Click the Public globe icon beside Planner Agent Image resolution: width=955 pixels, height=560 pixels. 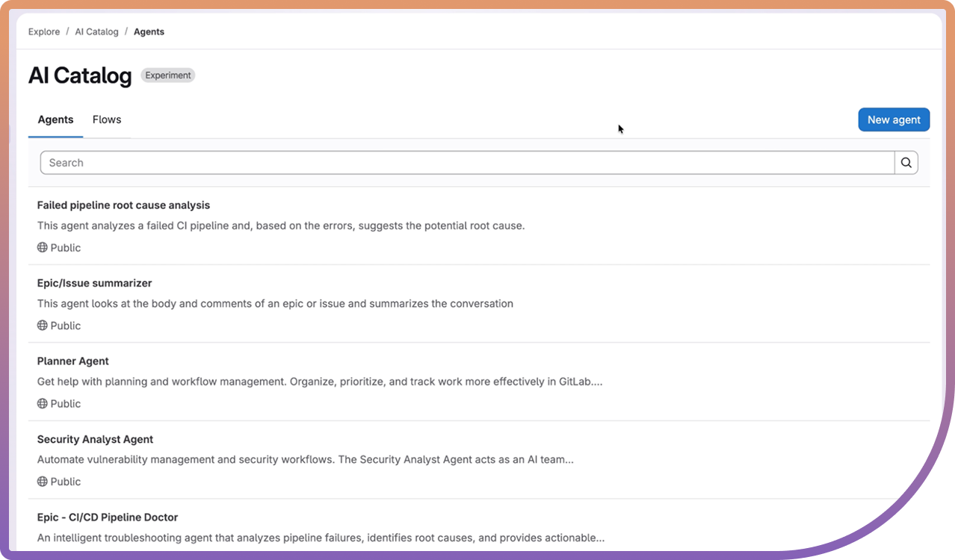[x=42, y=403]
